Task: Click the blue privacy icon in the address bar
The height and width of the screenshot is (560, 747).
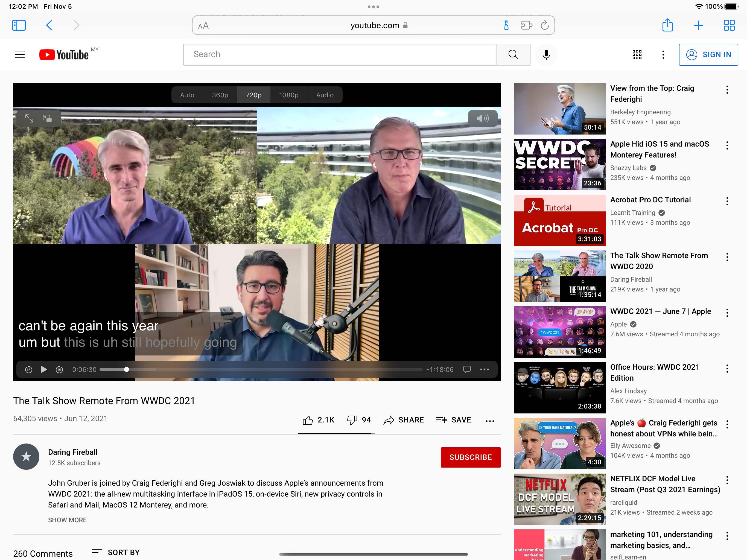Action: coord(506,25)
